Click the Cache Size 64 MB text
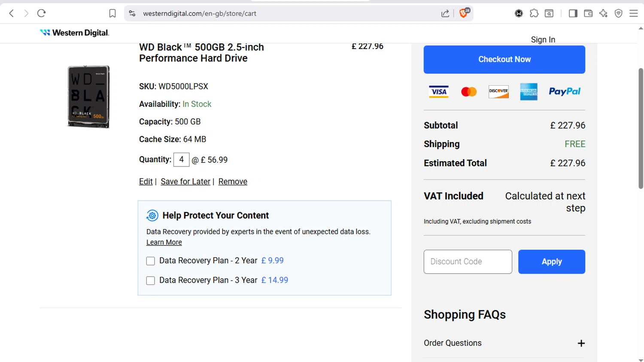 point(173,139)
